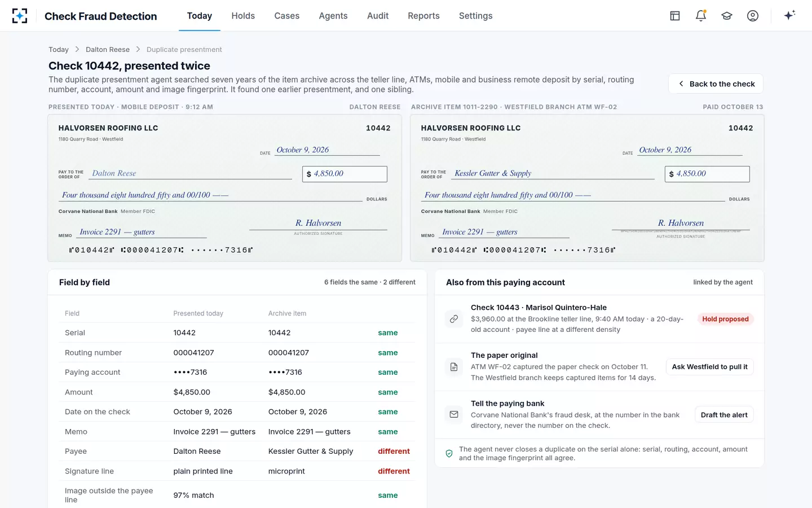812x508 pixels.
Task: Click the shield check icon in agent note
Action: (449, 453)
